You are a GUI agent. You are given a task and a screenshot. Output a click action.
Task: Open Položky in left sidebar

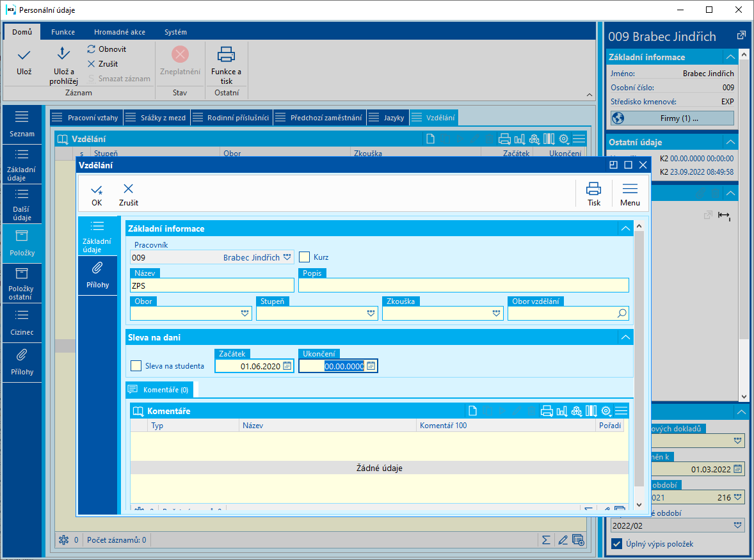[22, 244]
